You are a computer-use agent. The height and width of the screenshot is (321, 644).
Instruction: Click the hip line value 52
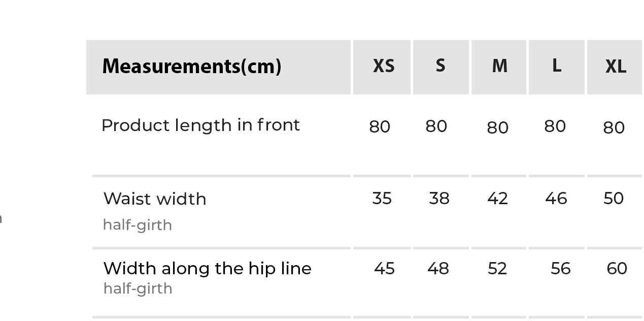coord(497,268)
